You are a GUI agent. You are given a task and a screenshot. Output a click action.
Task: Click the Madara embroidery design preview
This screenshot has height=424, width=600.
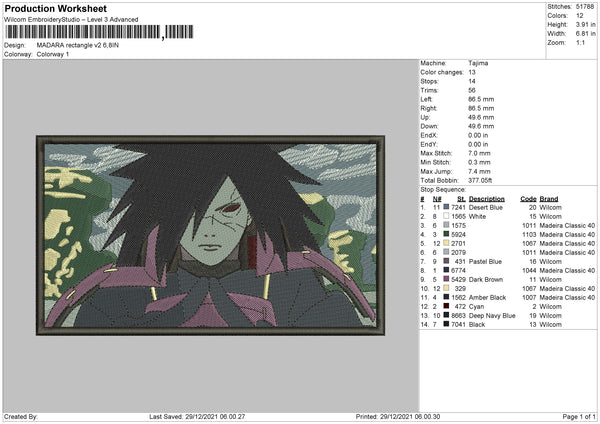pyautogui.click(x=210, y=235)
